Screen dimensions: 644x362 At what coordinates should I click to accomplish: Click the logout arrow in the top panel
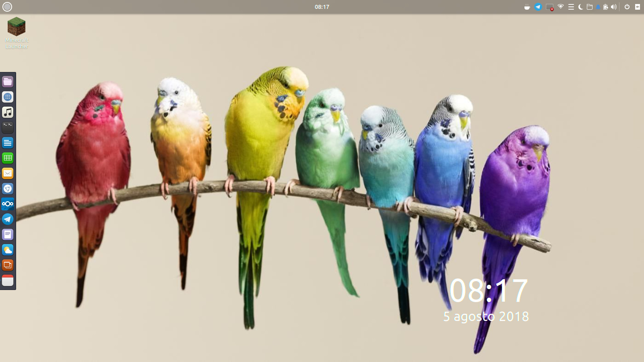(638, 7)
